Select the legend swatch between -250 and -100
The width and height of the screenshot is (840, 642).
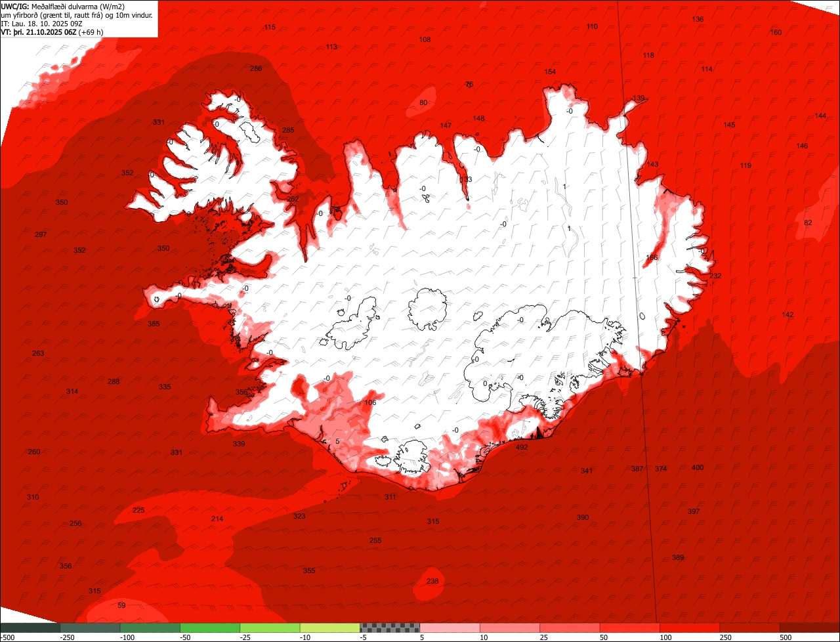click(90, 628)
